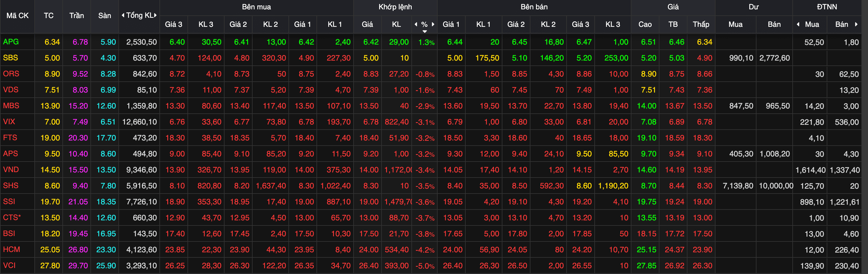
Task: Open the MBS stock symbol
Action: (11, 106)
